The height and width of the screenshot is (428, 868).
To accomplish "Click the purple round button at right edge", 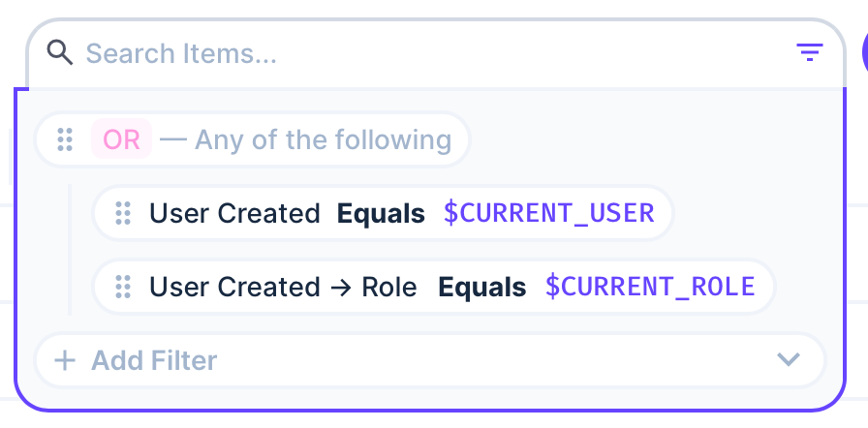I will (862, 50).
